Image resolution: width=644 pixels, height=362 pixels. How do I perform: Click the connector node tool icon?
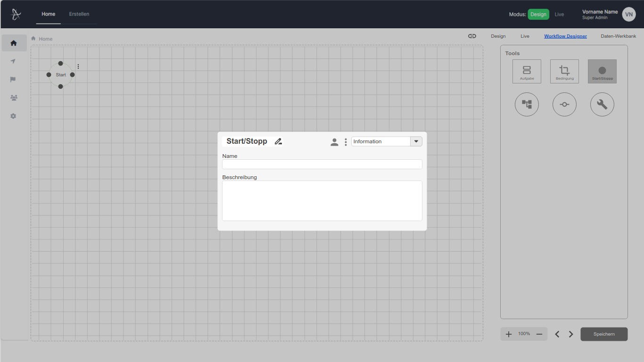[564, 104]
